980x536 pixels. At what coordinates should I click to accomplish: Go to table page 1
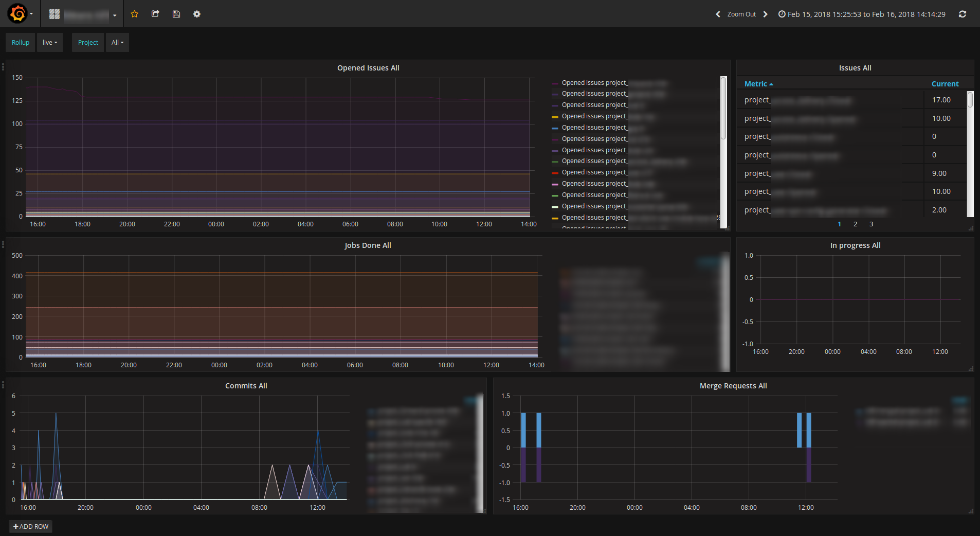pyautogui.click(x=840, y=224)
